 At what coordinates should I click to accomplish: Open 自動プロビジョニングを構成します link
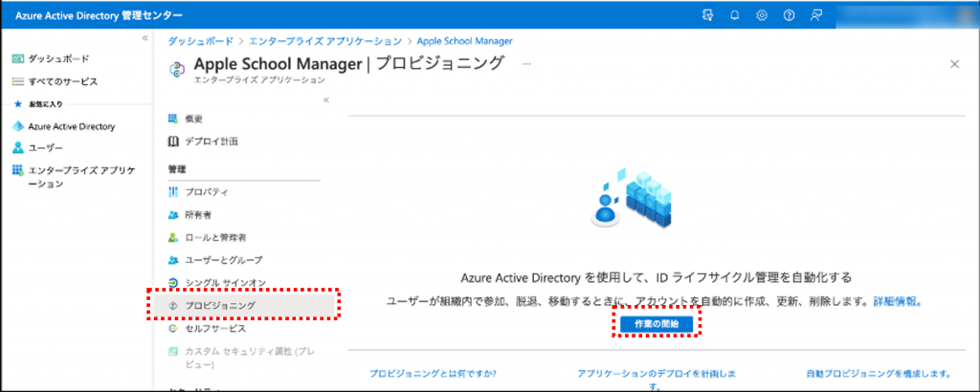[879, 373]
